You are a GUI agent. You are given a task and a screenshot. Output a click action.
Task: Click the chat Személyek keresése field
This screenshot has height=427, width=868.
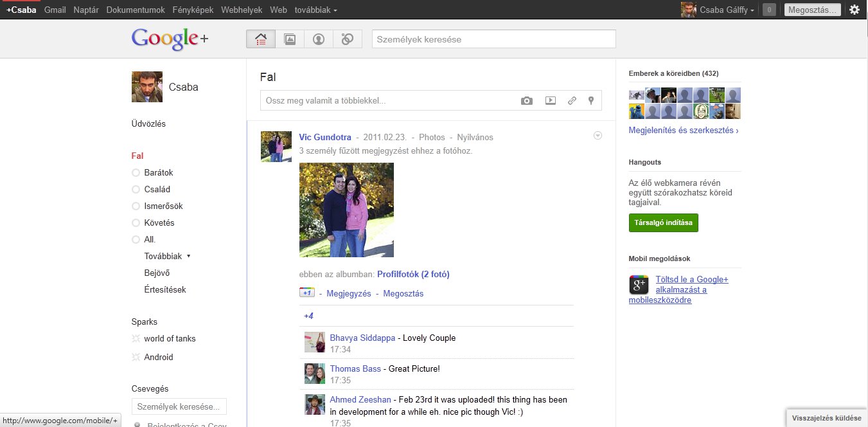pos(179,406)
